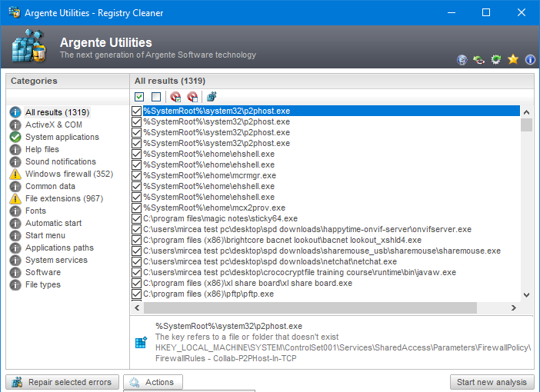The width and height of the screenshot is (540, 392).
Task: Click the vertical scrollbar thumb in results
Action: (526, 125)
